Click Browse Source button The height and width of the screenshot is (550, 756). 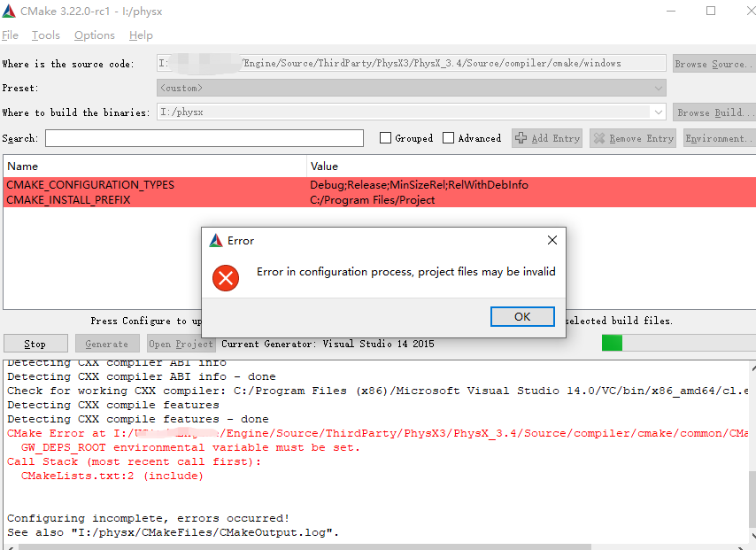714,64
